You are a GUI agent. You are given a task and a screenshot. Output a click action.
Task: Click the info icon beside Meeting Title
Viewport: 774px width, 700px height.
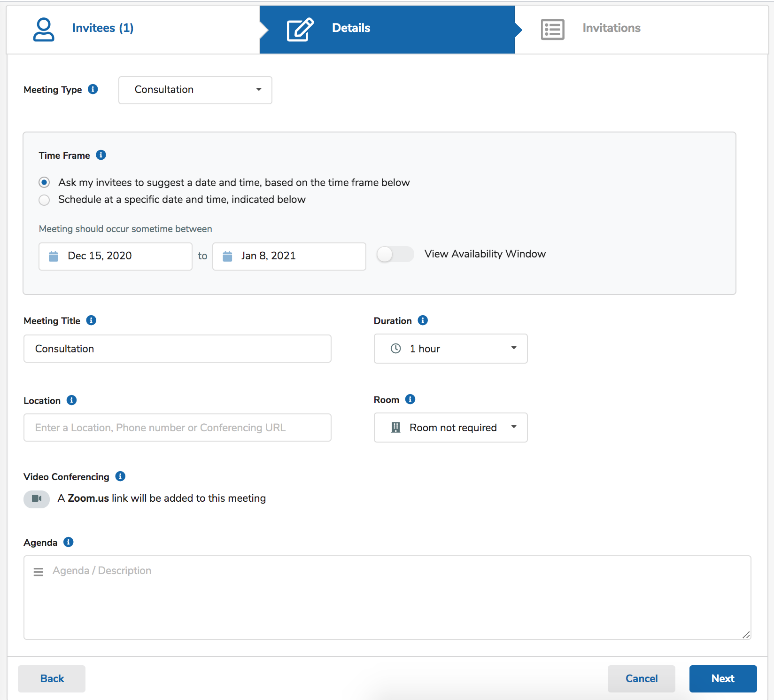pos(92,320)
